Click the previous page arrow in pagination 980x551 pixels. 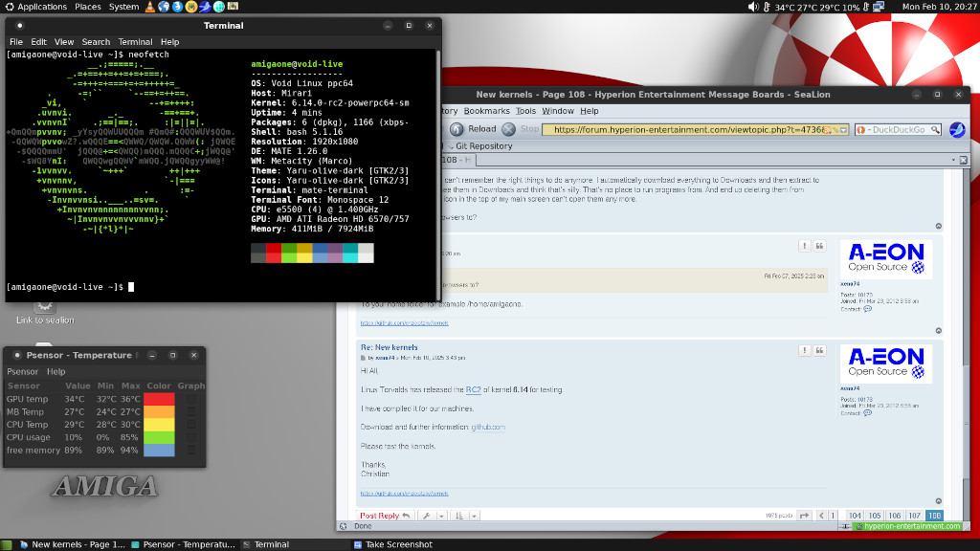821,516
